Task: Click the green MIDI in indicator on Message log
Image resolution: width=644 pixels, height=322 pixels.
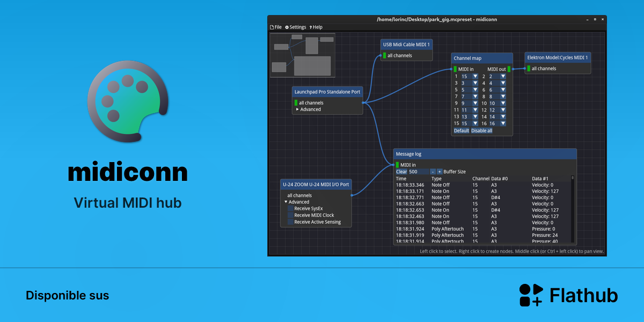Action: 397,165
